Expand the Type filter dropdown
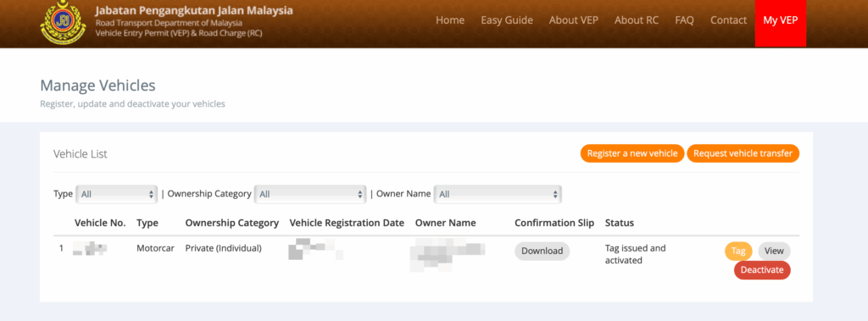 (117, 194)
